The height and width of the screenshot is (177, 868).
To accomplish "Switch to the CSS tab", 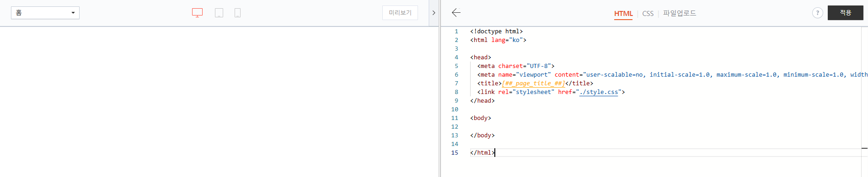I will click(648, 14).
